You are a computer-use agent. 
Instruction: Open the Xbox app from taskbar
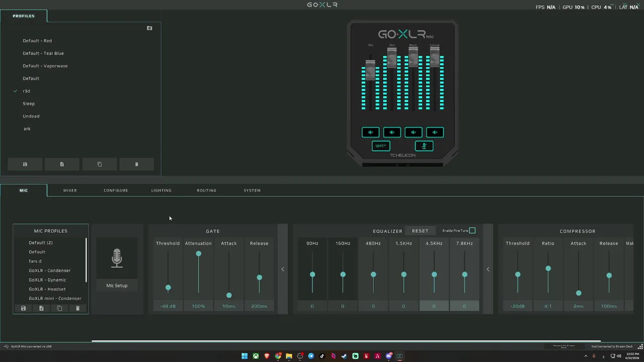pyautogui.click(x=256, y=356)
